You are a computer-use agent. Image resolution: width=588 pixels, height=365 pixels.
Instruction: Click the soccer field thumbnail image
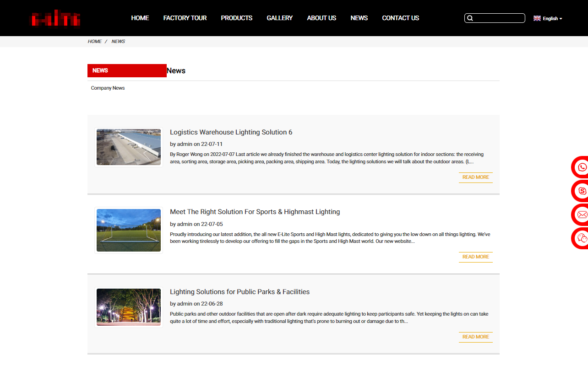click(129, 230)
